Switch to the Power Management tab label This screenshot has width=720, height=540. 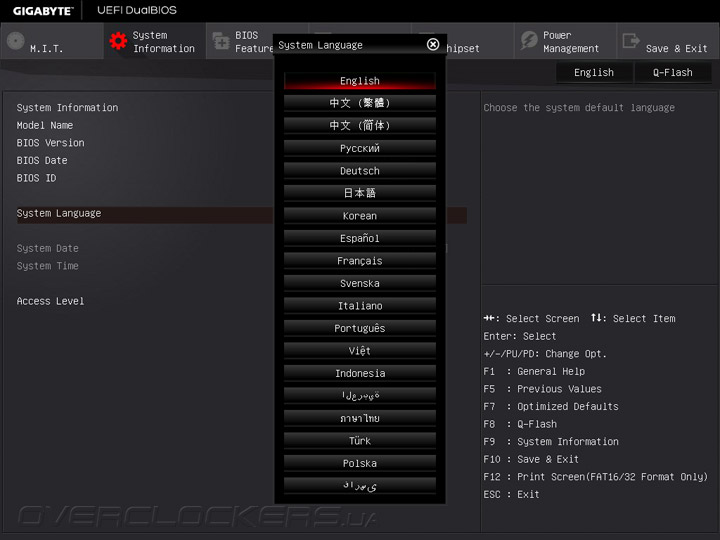click(x=571, y=42)
